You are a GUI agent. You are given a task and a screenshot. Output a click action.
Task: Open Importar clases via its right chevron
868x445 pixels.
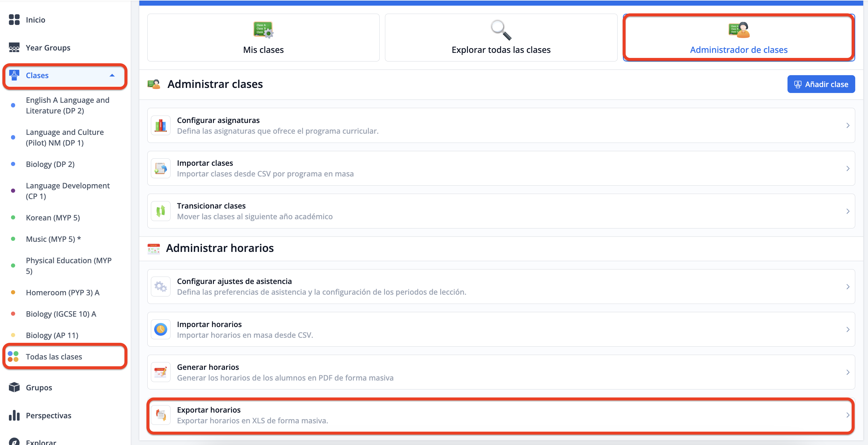848,168
